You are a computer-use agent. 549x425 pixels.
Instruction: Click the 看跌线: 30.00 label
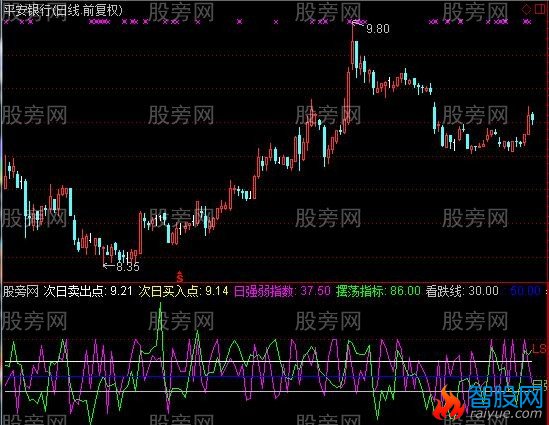[462, 291]
